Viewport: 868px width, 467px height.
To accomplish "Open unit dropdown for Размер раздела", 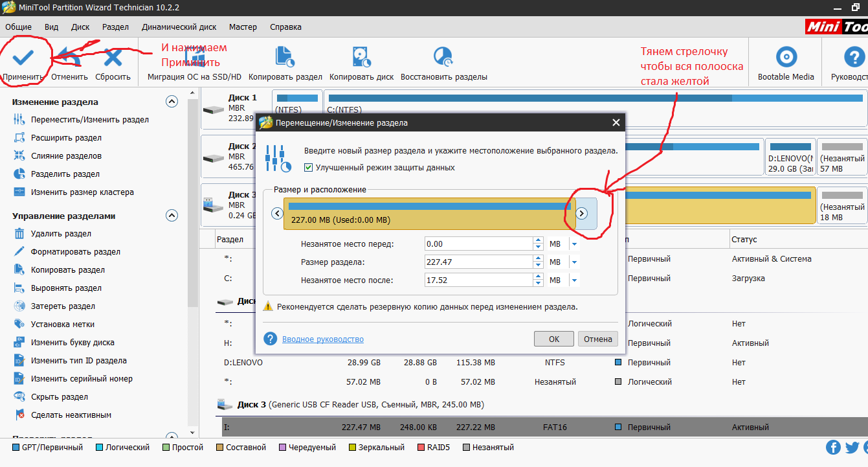I will (x=574, y=262).
